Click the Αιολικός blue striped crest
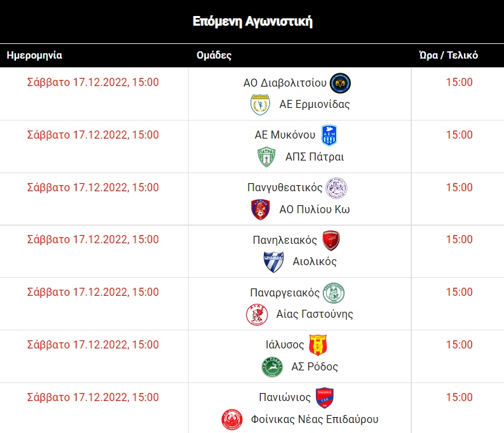 pos(273,262)
